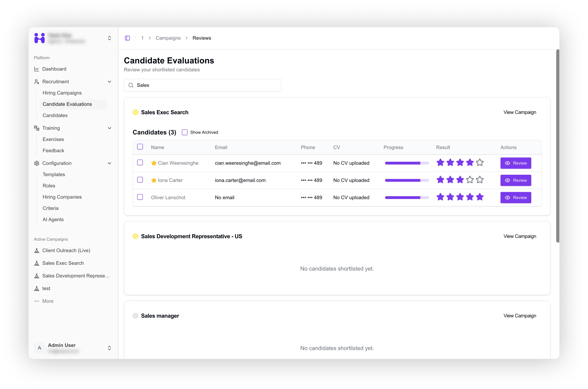
Task: View Campaign for Sales Exec Search
Action: tap(520, 112)
